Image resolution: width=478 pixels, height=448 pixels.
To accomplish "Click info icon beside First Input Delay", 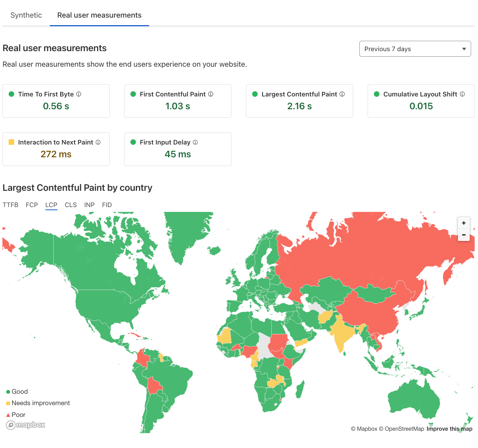I will click(195, 142).
